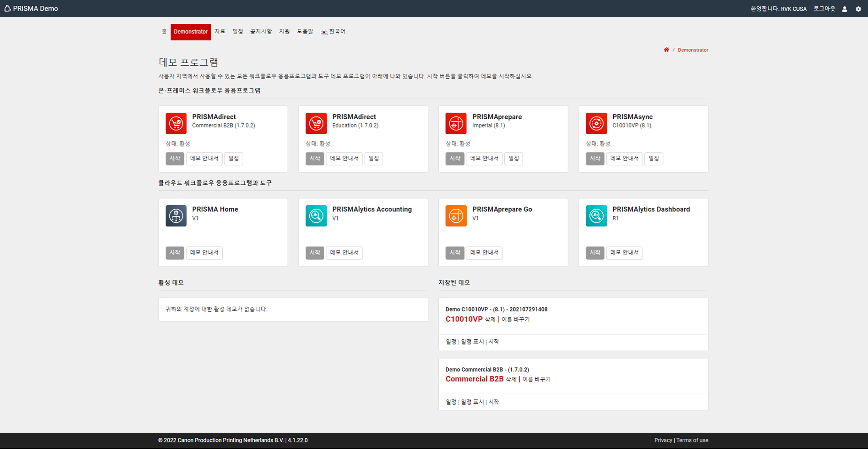Click the PRISMAdirect Education icon
The height and width of the screenshot is (449, 868).
coord(316,123)
